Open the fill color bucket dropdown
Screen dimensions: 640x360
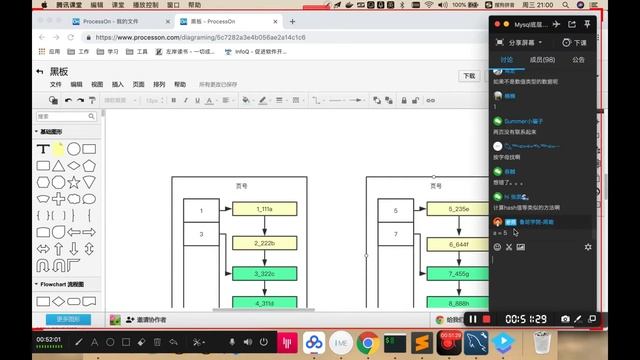pyautogui.click(x=247, y=100)
